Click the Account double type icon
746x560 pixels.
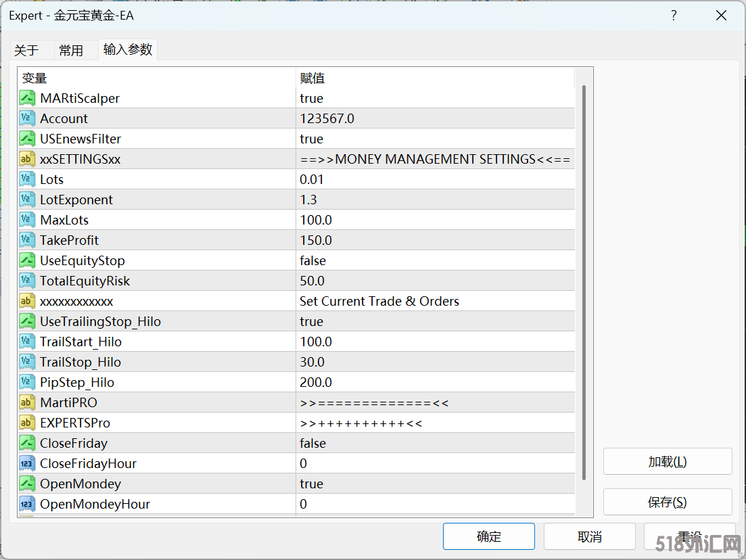click(x=27, y=118)
